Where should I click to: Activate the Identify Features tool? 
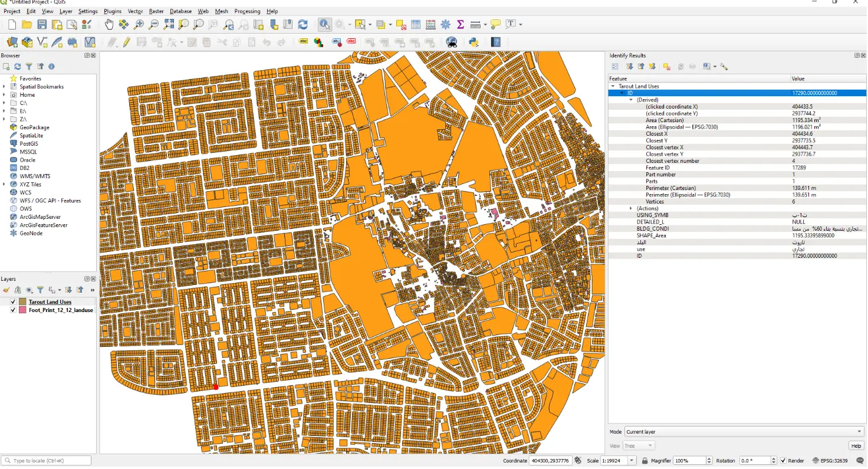coord(324,24)
